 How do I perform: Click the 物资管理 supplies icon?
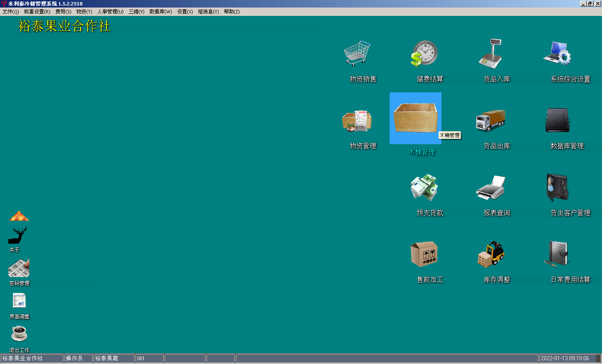tap(357, 121)
